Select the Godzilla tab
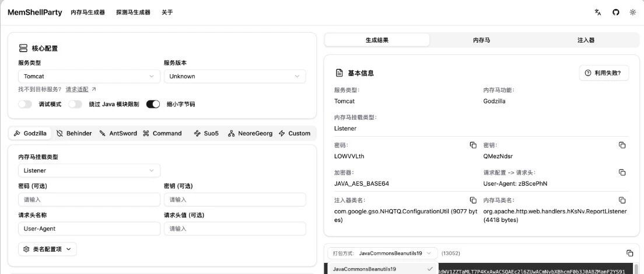644x274 pixels. 30,133
